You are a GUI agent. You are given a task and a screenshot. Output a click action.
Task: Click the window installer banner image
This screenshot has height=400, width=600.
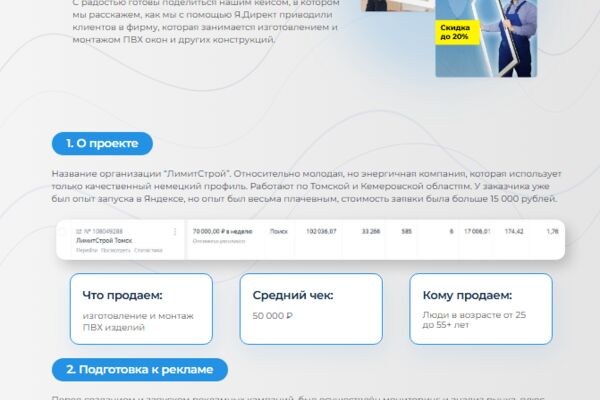[x=486, y=38]
